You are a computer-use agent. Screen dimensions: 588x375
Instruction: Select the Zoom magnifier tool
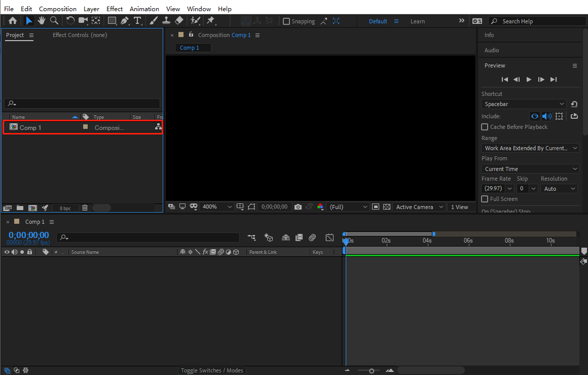54,21
